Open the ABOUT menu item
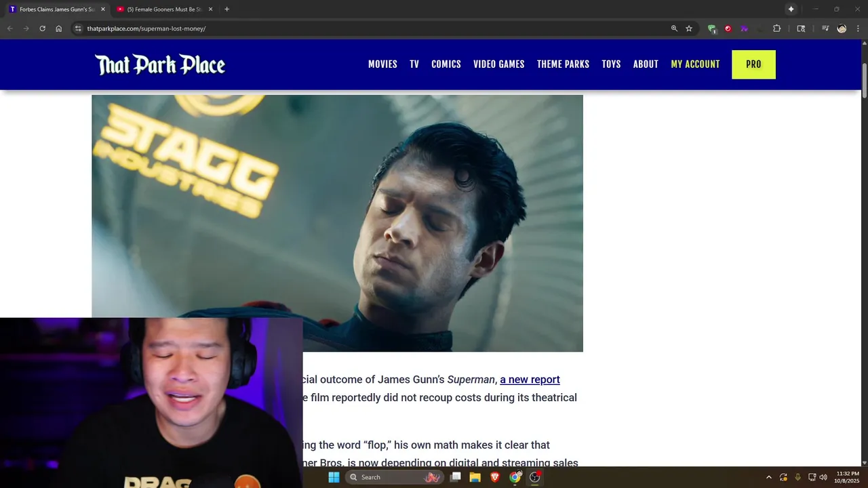This screenshot has height=488, width=868. click(646, 64)
